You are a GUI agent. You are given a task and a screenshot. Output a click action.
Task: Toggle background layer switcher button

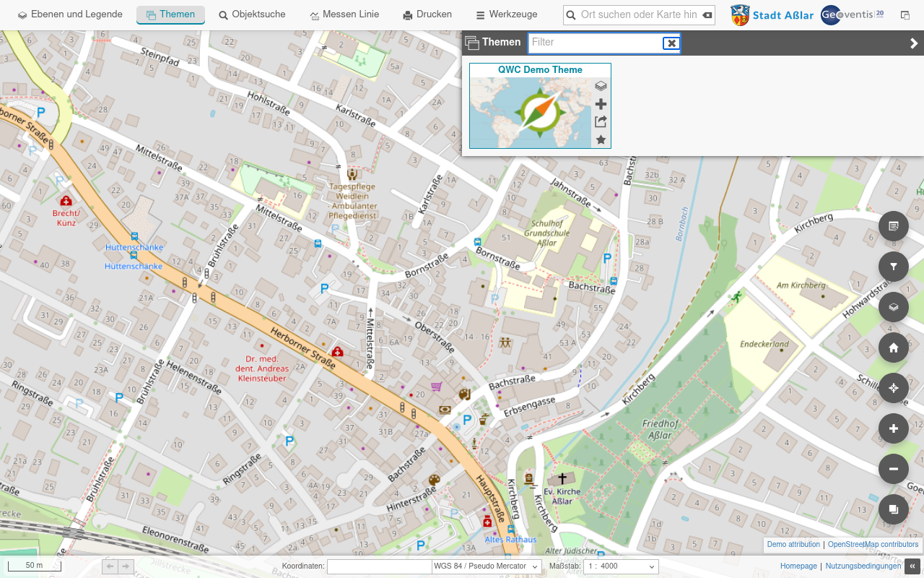pos(894,509)
